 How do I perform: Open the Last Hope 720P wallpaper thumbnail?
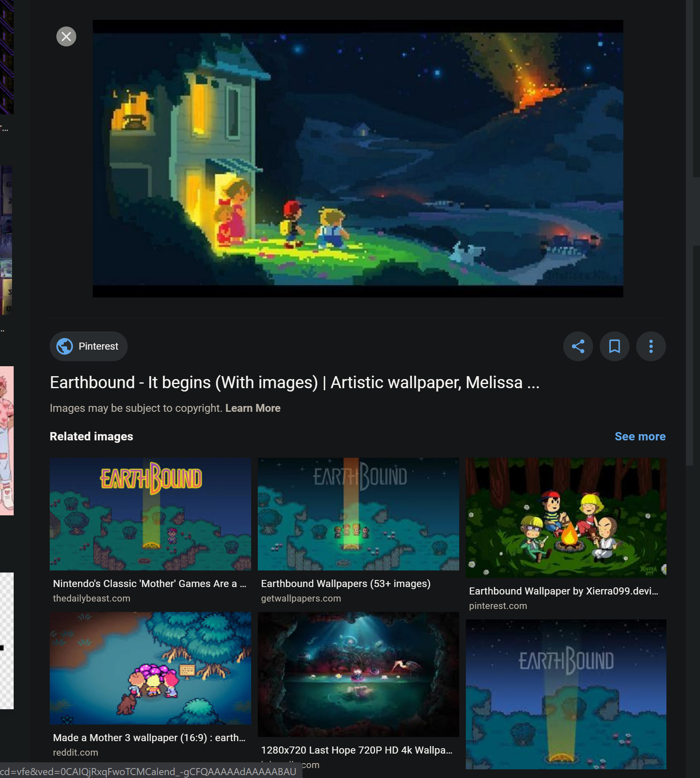(358, 674)
